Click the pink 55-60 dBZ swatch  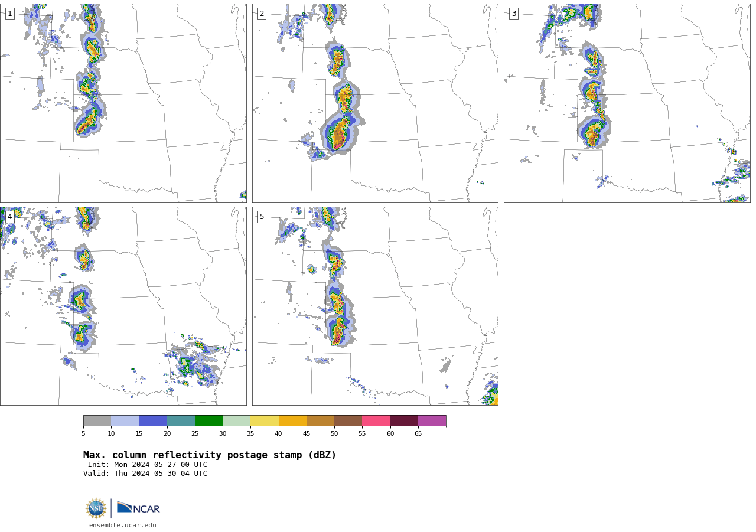[376, 421]
